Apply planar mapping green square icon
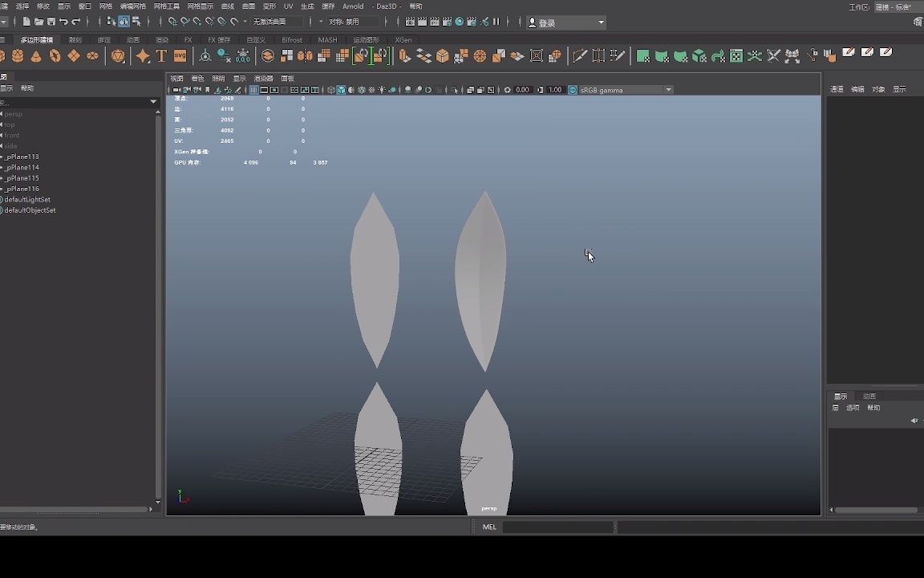 tap(643, 56)
